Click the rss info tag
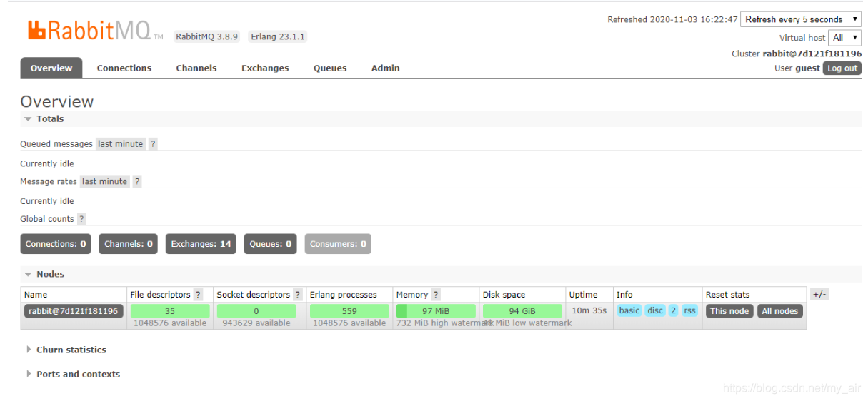Viewport: 868px width, 401px height. [689, 310]
